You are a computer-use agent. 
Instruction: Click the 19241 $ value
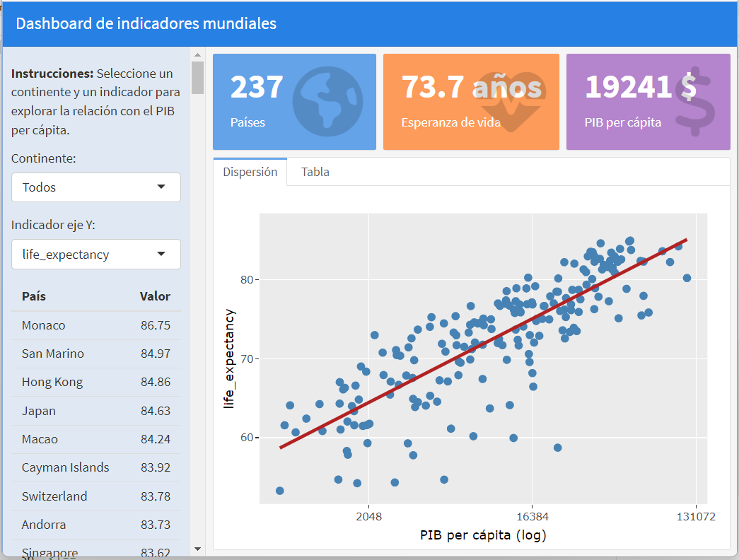(641, 87)
